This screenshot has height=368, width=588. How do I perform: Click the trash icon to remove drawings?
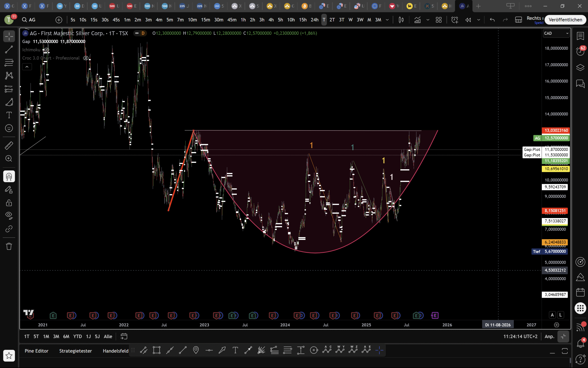(x=9, y=246)
